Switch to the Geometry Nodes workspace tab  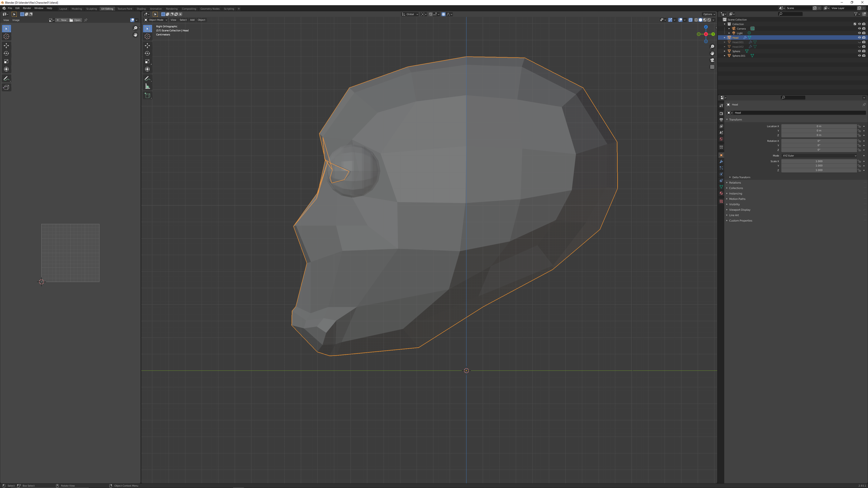click(210, 8)
